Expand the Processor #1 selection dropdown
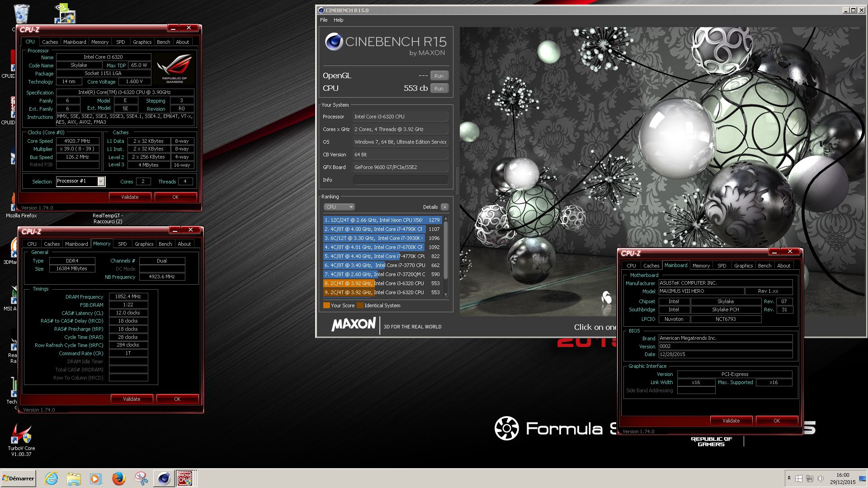 101,182
